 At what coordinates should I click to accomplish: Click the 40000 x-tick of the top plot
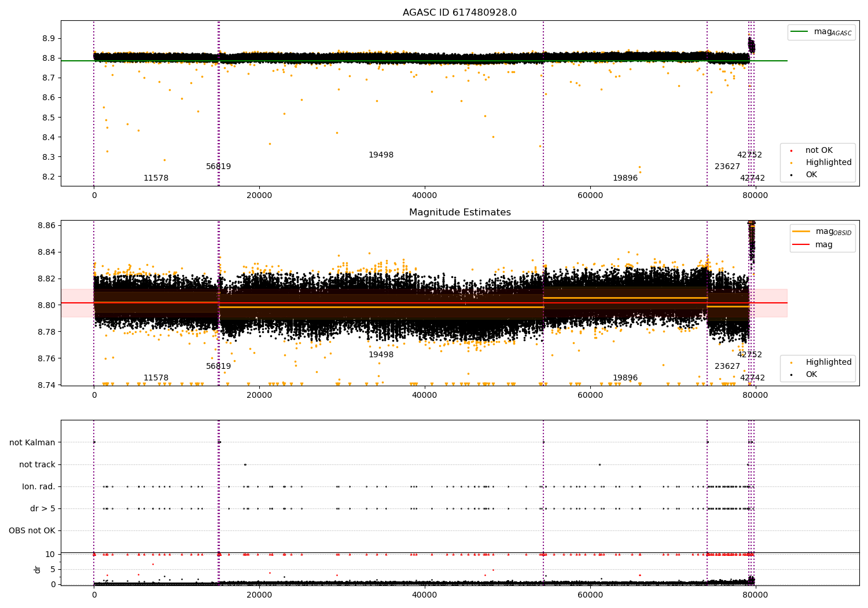tap(424, 196)
